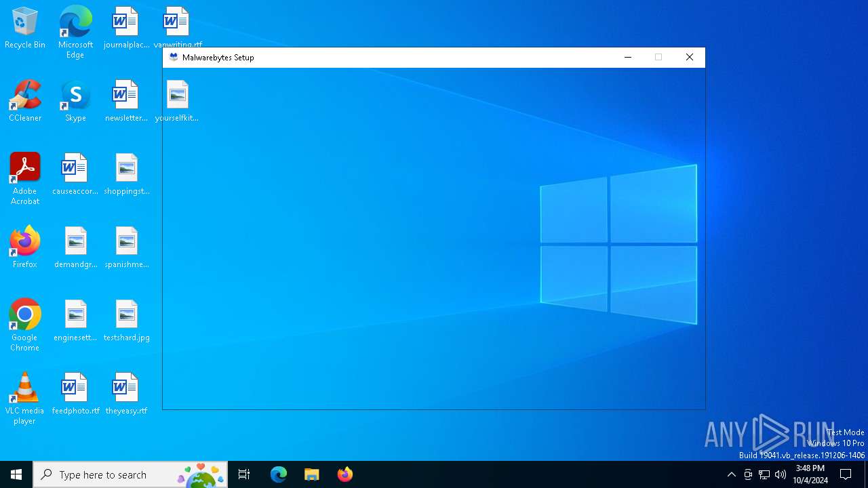Launch Edge from the taskbar
Image resolution: width=868 pixels, height=488 pixels.
(x=279, y=474)
